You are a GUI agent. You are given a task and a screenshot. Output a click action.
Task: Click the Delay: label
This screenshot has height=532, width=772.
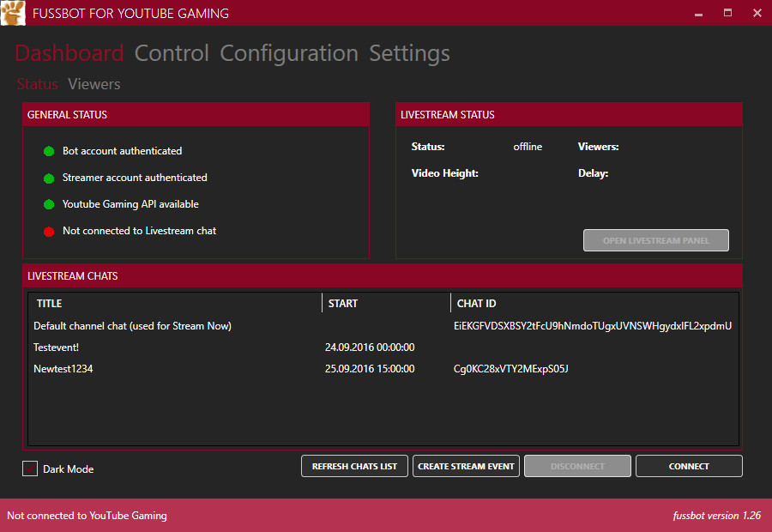click(593, 173)
